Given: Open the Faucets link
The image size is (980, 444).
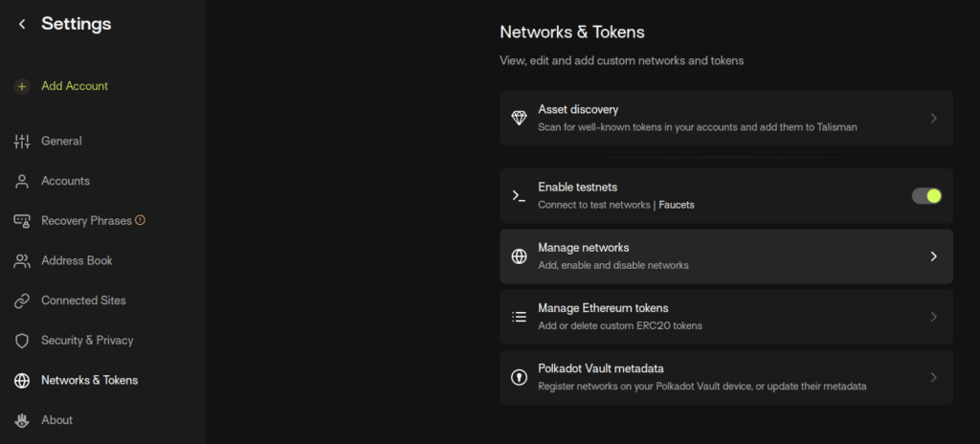Looking at the screenshot, I should [677, 205].
